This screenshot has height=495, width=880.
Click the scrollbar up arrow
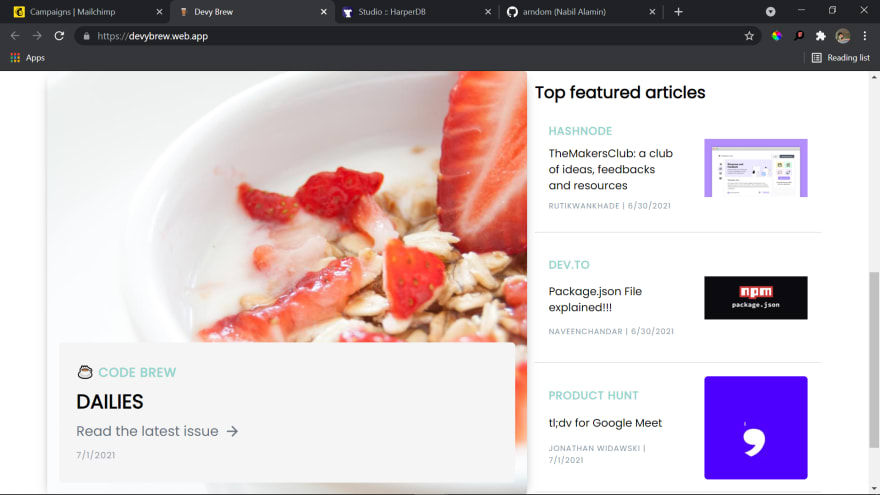pos(874,77)
